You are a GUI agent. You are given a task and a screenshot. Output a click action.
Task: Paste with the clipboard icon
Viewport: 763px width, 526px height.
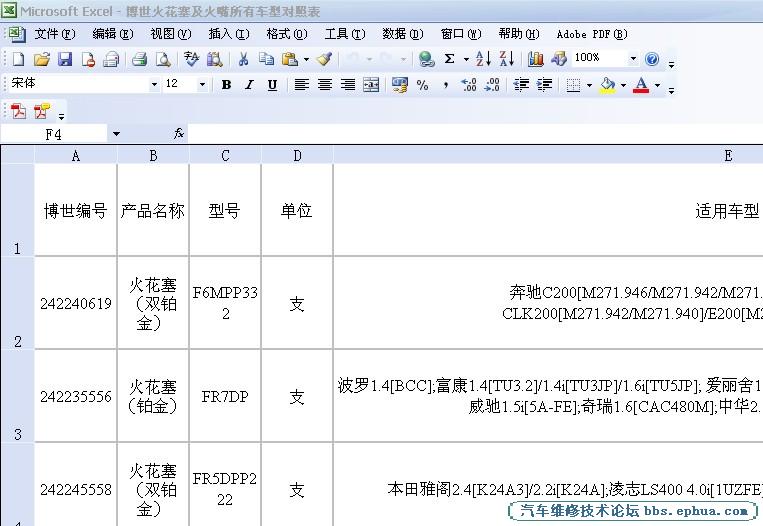290,59
